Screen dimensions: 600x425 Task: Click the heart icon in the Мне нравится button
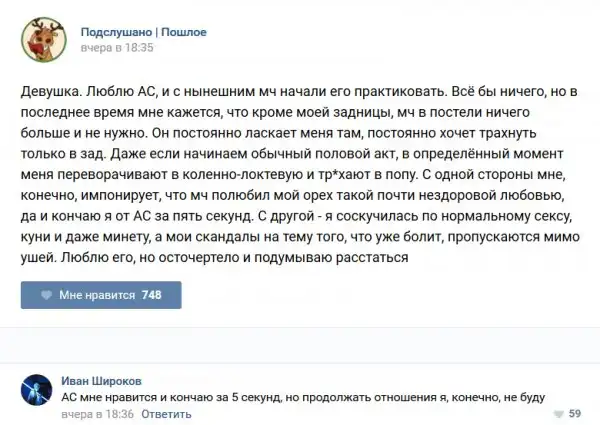pyautogui.click(x=46, y=295)
